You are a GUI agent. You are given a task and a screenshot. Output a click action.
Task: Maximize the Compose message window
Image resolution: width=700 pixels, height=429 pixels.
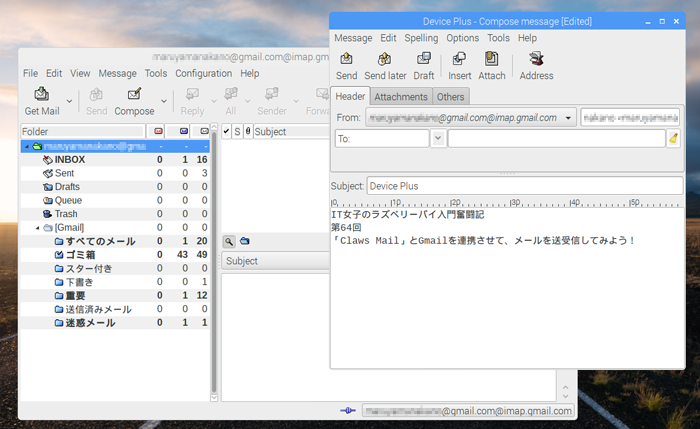pos(662,21)
